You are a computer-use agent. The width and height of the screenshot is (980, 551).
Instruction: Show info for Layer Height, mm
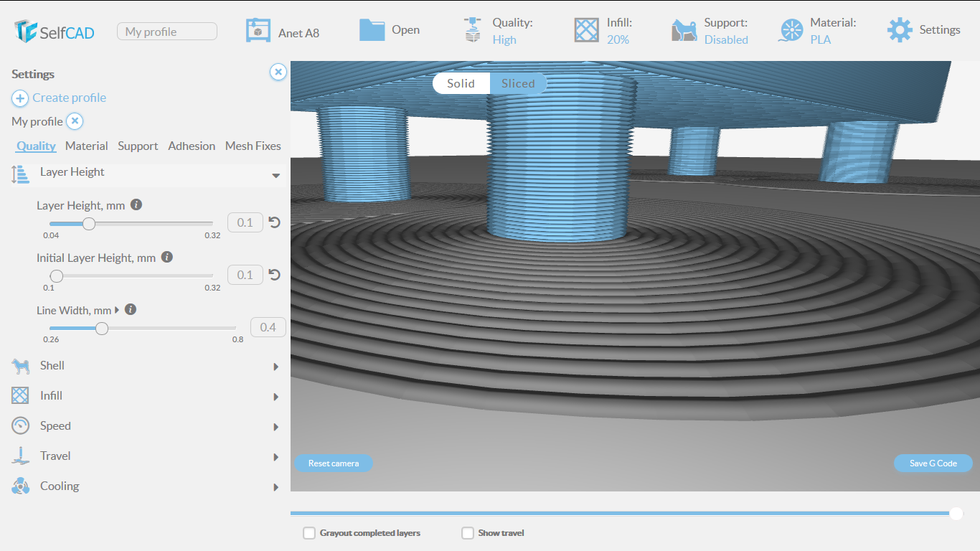click(136, 204)
